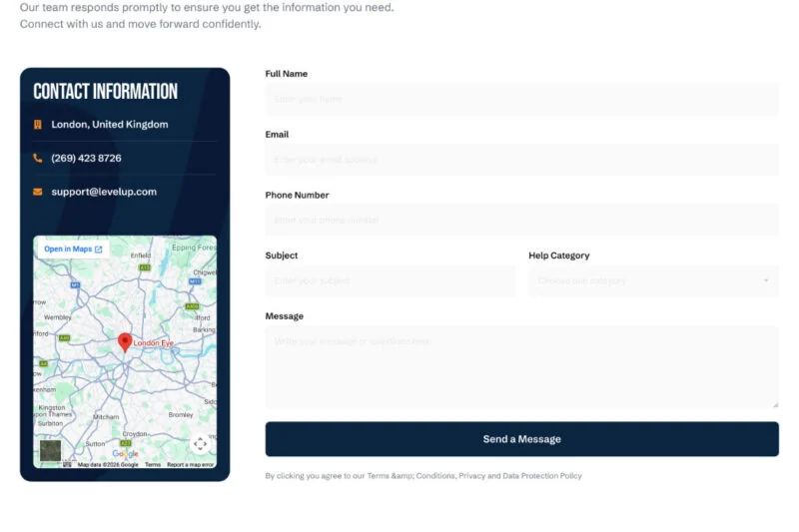This screenshot has width=799, height=532.
Task: Switch map to satellite view thumbnail
Action: pyautogui.click(x=51, y=450)
